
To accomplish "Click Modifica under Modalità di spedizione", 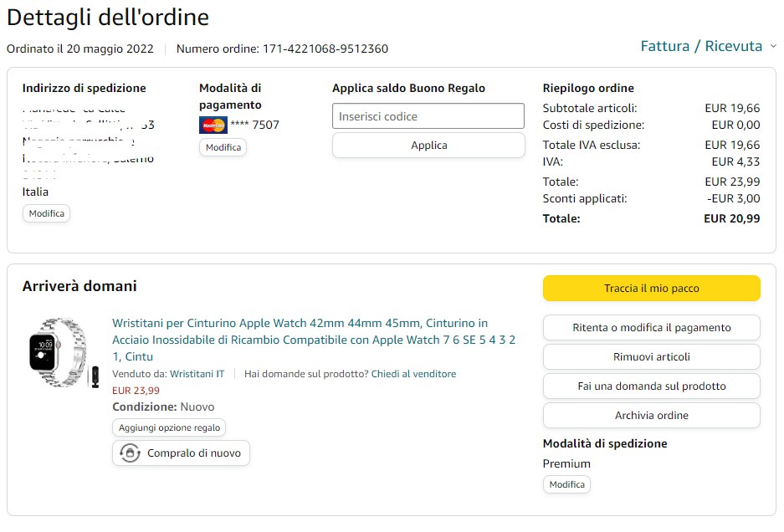I will pyautogui.click(x=566, y=484).
